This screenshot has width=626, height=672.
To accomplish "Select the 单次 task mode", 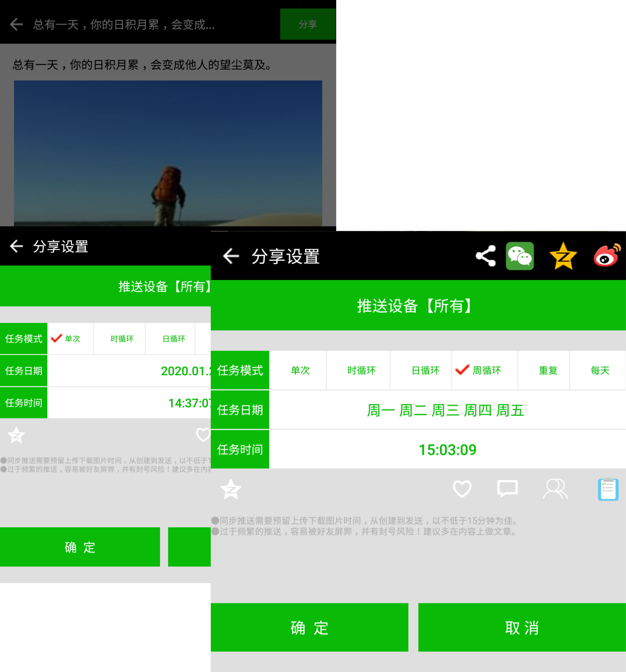I will point(300,370).
